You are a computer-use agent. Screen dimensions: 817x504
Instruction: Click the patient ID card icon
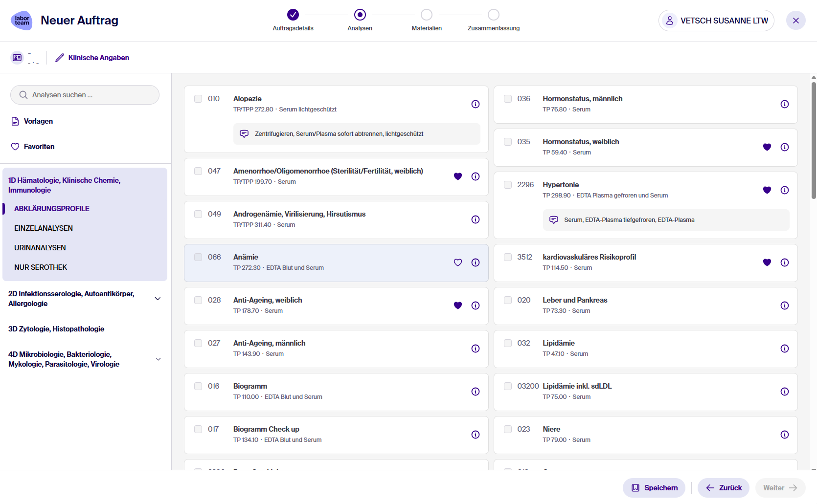(17, 58)
